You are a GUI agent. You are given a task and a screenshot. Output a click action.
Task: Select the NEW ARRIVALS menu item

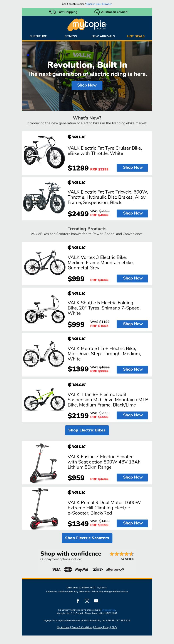pos(103,36)
